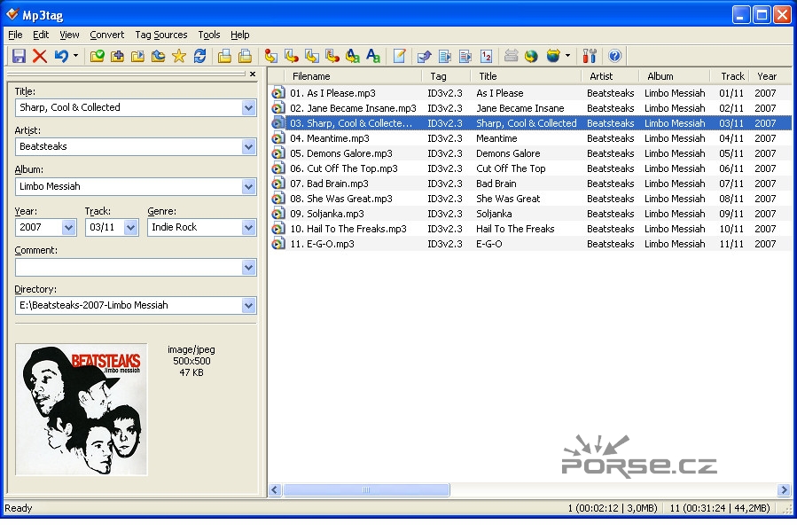
Task: Click the Beatsteaks album cover thumbnail
Action: tap(82, 410)
